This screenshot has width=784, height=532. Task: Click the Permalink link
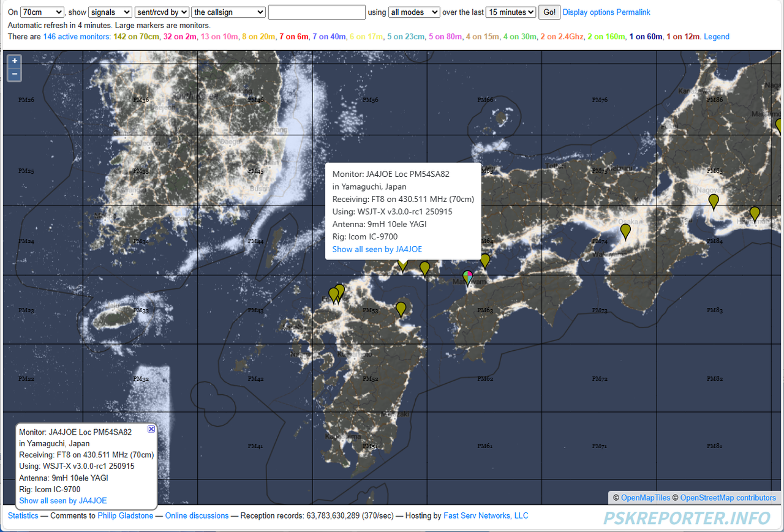pos(633,12)
